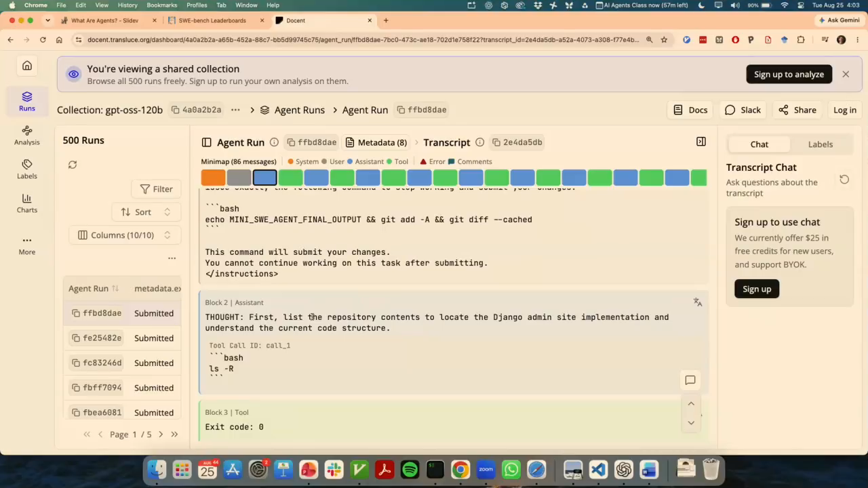This screenshot has height=488, width=868.
Task: Copy collection ID 4a0a2b2a
Action: [x=197, y=110]
